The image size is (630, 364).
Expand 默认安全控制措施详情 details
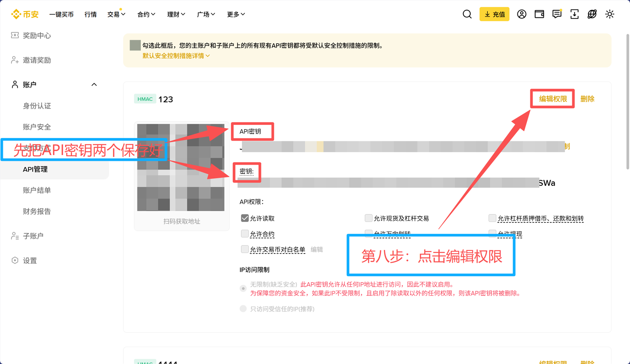click(x=176, y=56)
